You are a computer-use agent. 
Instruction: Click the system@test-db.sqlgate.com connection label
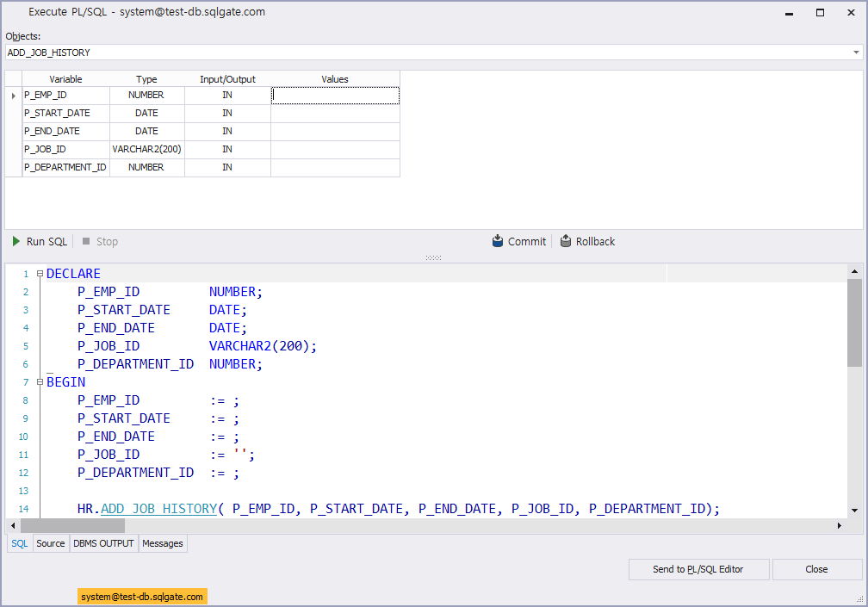[142, 597]
